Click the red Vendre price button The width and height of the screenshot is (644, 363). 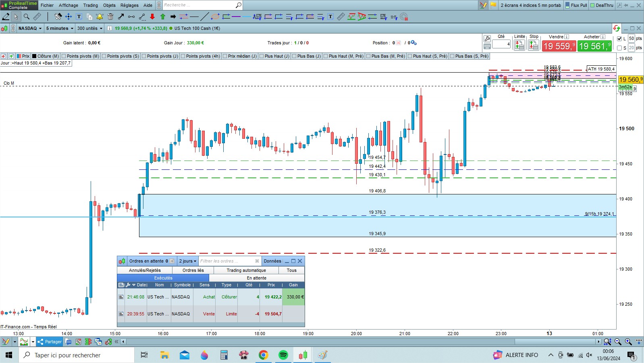559,46
